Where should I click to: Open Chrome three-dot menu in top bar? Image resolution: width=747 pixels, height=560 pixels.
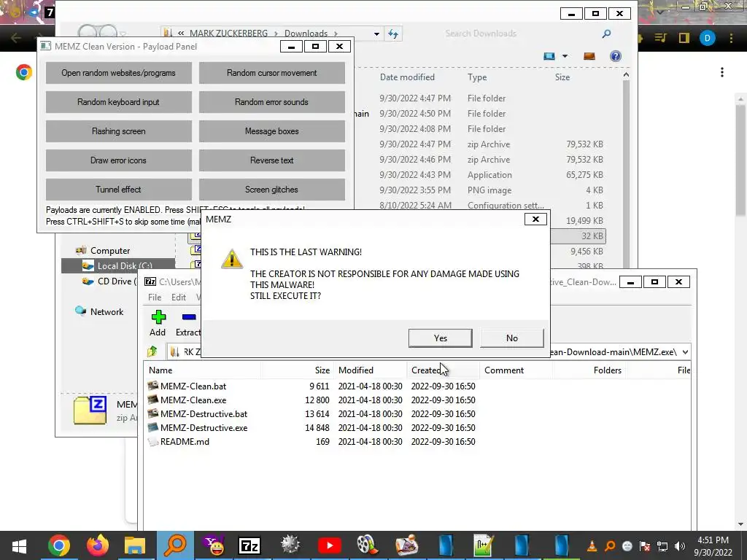(x=731, y=38)
